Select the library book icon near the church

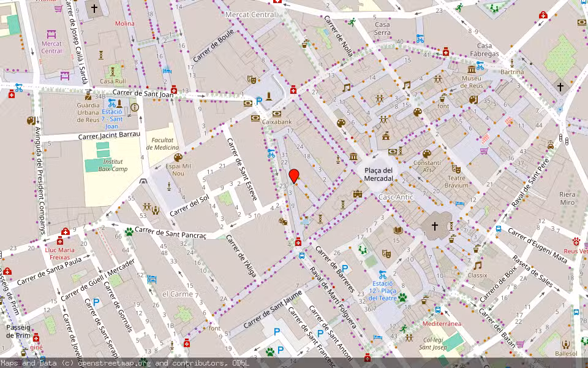[x=398, y=230]
